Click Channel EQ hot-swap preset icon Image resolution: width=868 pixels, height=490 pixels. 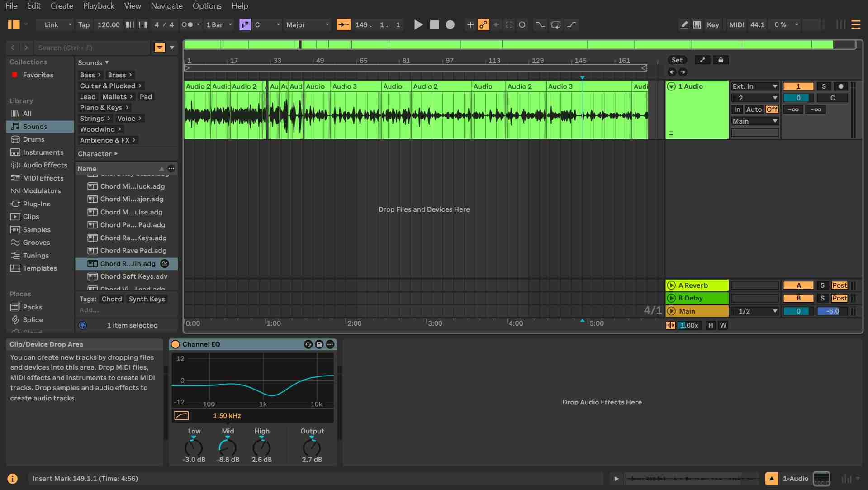coord(308,344)
